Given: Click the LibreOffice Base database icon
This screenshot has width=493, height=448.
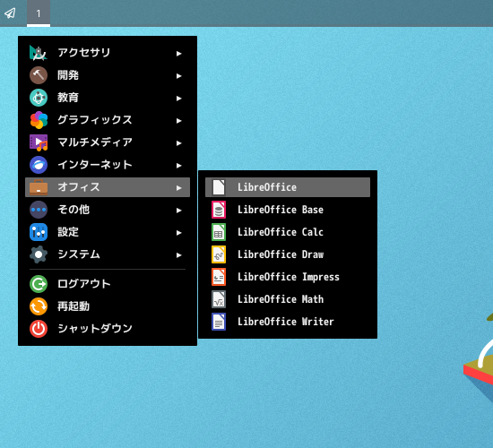Looking at the screenshot, I should tap(219, 210).
